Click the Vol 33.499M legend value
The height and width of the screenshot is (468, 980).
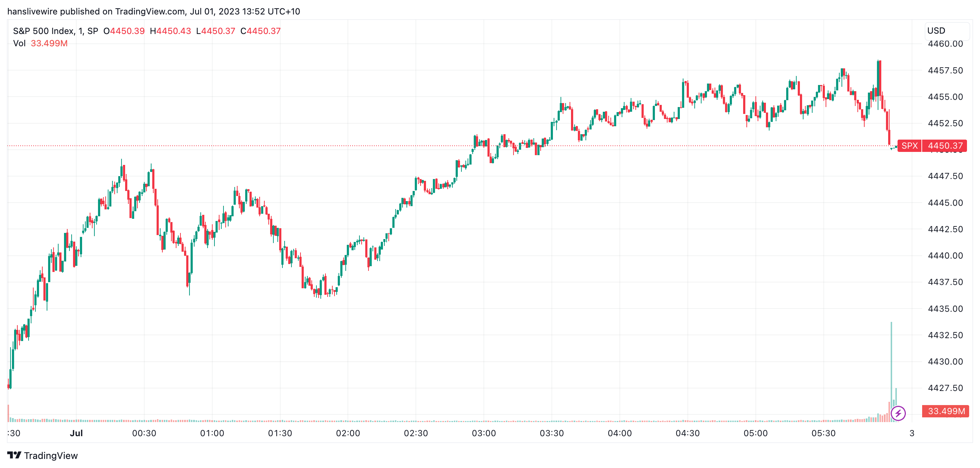point(49,43)
